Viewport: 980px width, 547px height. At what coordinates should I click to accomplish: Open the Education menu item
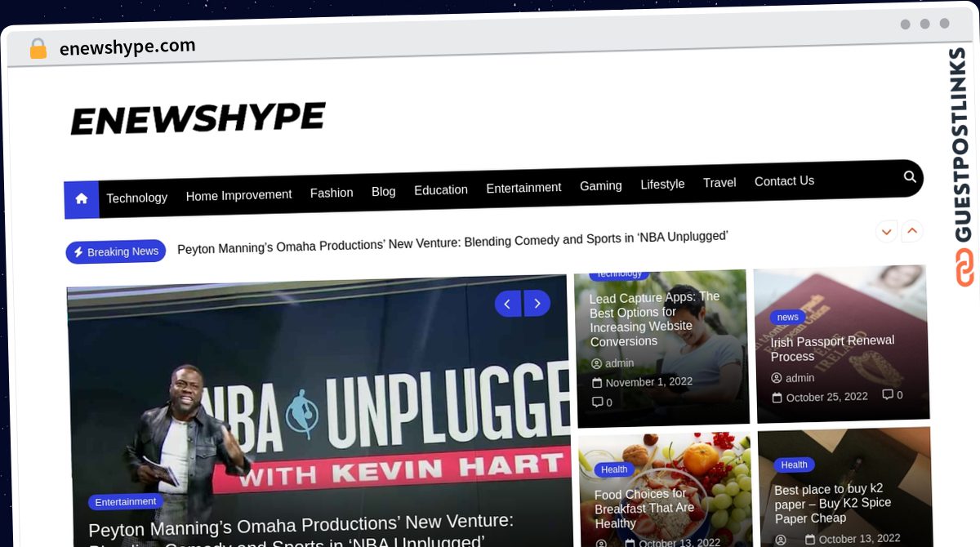[x=441, y=190]
